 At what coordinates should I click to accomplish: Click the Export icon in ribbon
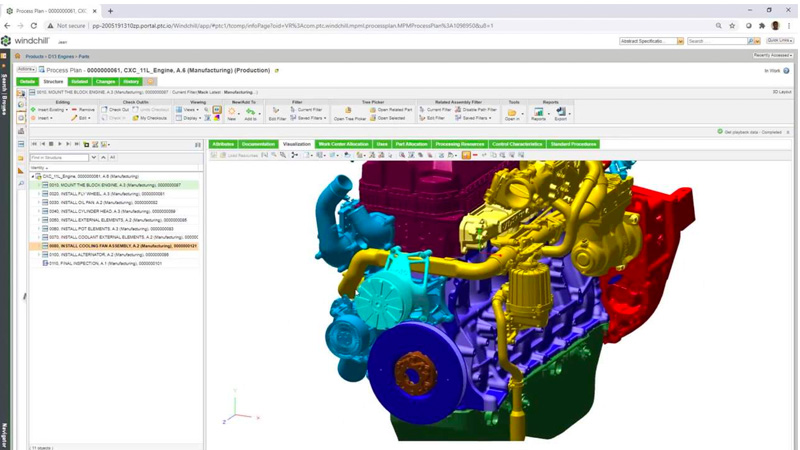(560, 113)
